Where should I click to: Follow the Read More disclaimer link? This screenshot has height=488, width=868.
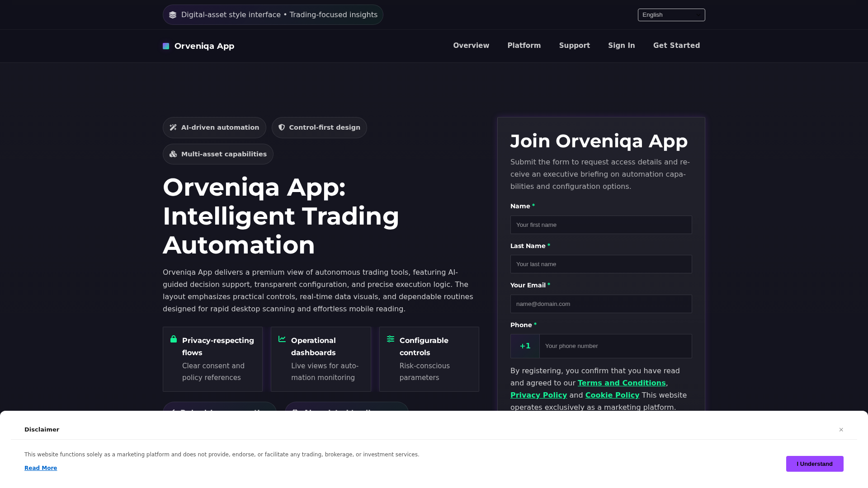click(41, 468)
